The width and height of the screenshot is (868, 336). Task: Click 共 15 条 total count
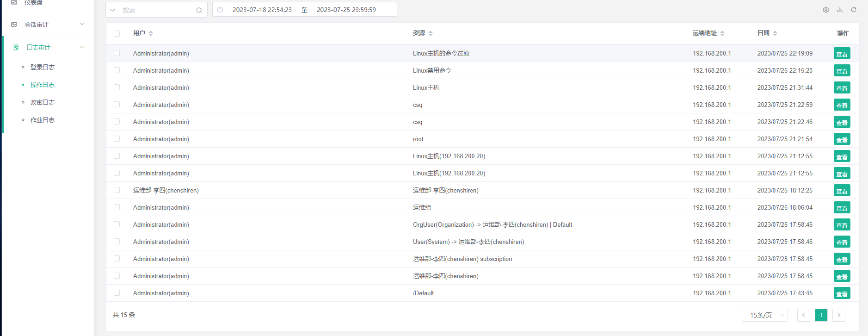point(124,315)
